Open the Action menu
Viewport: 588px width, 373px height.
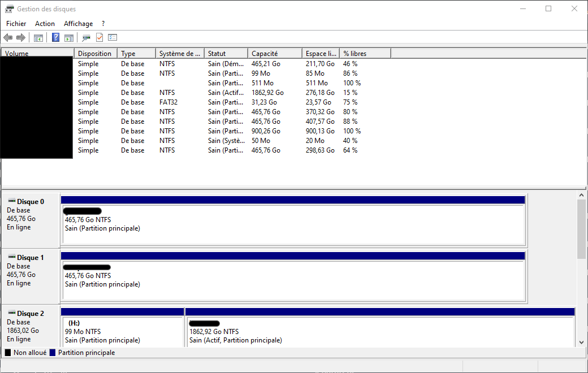pos(45,24)
